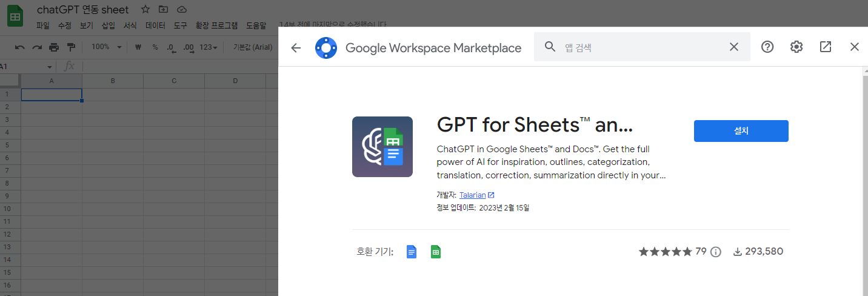Click the Google Docs compatibility icon
The width and height of the screenshot is (868, 296).
pos(412,252)
